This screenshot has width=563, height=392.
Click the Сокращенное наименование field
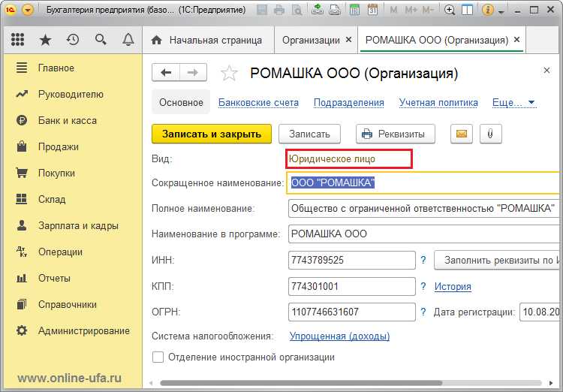click(x=423, y=183)
